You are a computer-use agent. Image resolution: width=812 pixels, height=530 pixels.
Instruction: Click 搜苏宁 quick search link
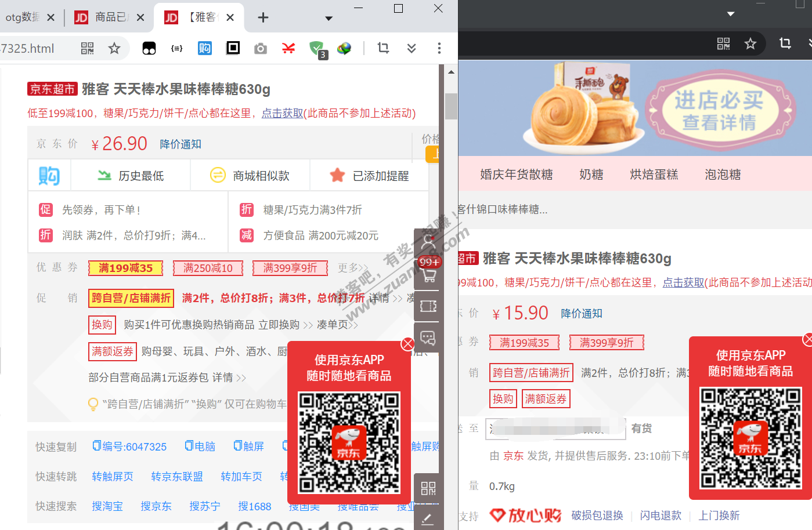pos(205,506)
